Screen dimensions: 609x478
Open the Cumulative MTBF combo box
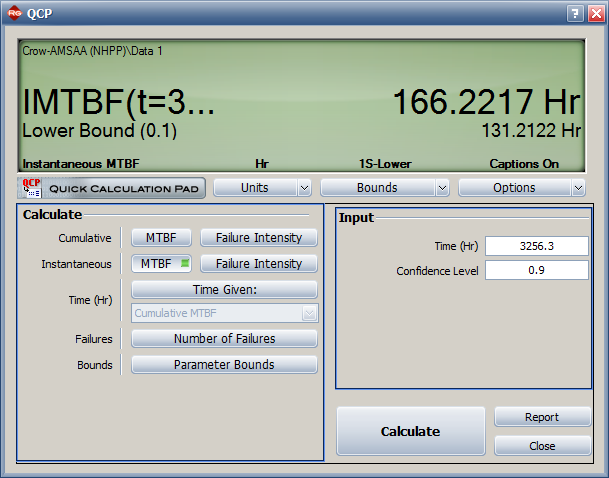pyautogui.click(x=225, y=313)
